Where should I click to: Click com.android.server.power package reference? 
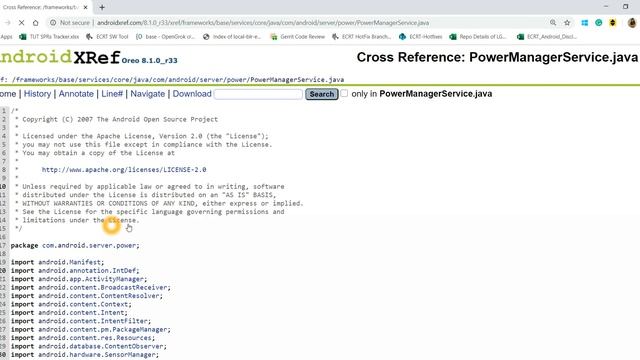(89, 245)
